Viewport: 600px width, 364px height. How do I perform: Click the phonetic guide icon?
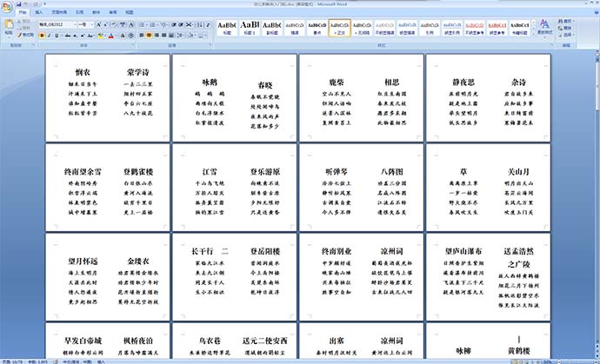pyautogui.click(x=123, y=24)
